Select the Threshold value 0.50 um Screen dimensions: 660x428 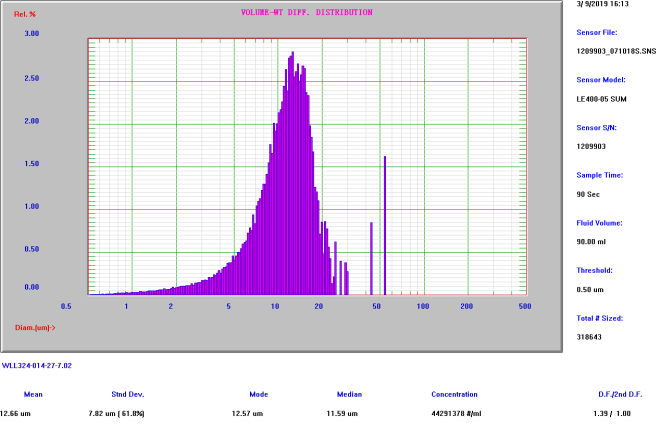point(592,289)
